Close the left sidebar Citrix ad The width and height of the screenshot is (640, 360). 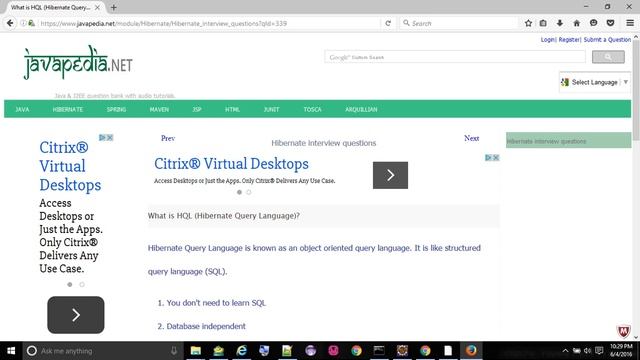[x=109, y=138]
